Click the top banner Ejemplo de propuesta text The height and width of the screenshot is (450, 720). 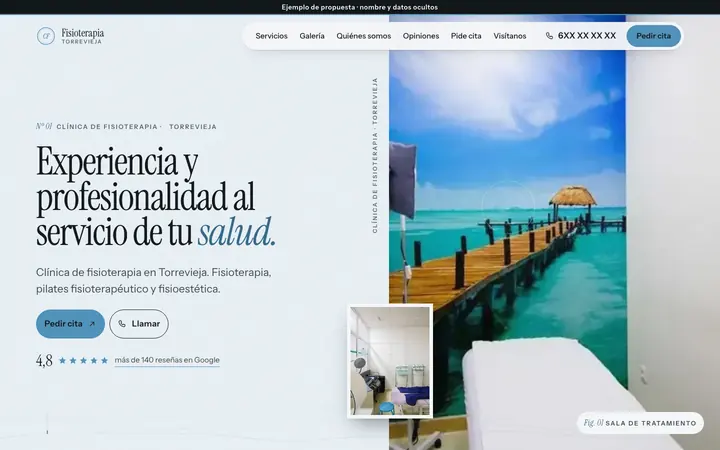click(x=360, y=7)
